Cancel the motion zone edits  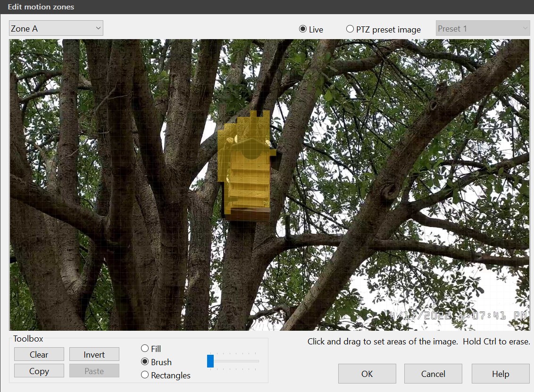[x=433, y=374]
